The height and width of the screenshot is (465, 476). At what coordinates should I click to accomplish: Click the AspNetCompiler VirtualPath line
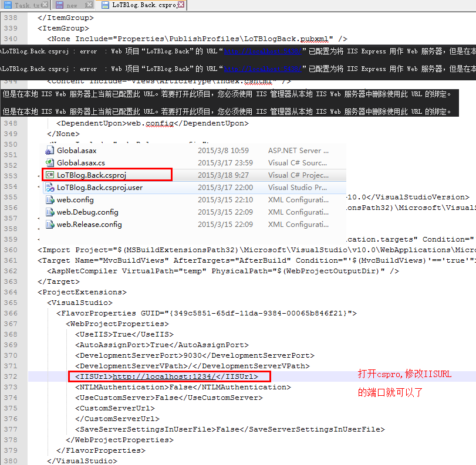pos(223,271)
